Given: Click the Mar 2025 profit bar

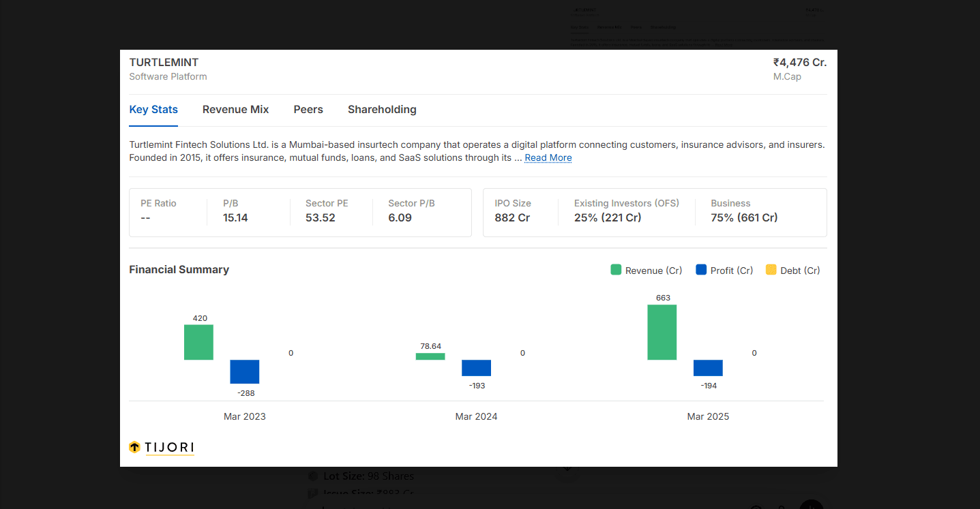Looking at the screenshot, I should [708, 368].
